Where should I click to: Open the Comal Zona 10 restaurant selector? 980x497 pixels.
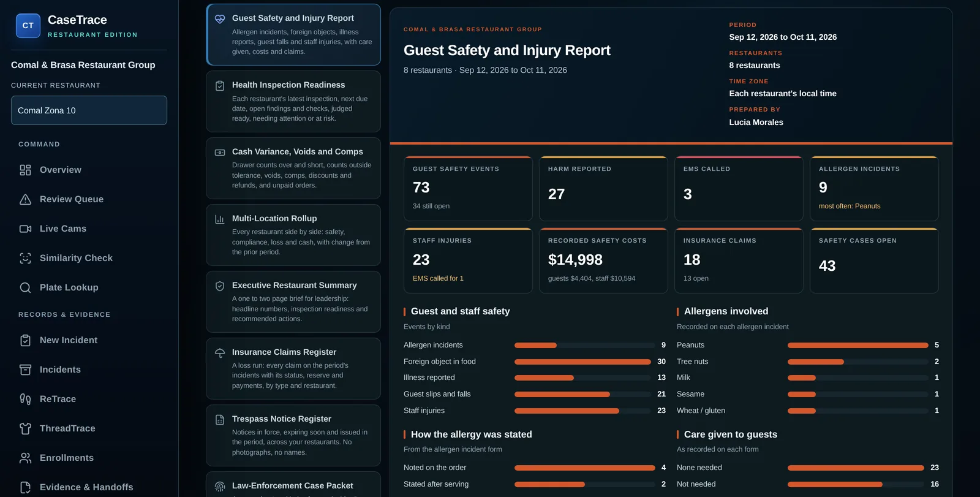(x=89, y=110)
